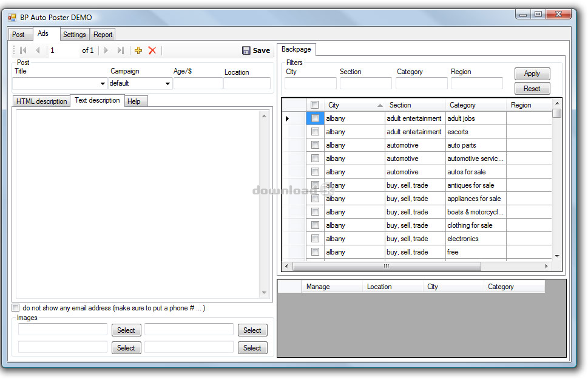588x379 pixels.
Task: Toggle the select-all checkbox in grid header
Action: click(314, 105)
